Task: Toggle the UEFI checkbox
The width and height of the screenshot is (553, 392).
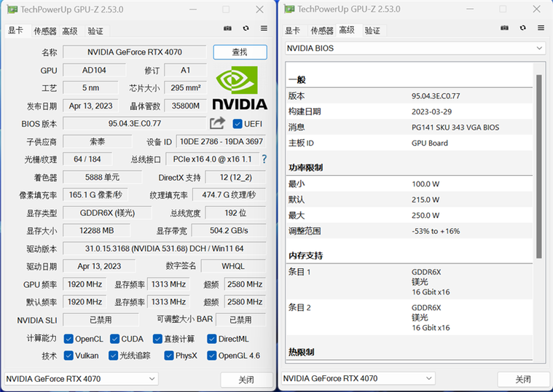Action: [x=238, y=124]
